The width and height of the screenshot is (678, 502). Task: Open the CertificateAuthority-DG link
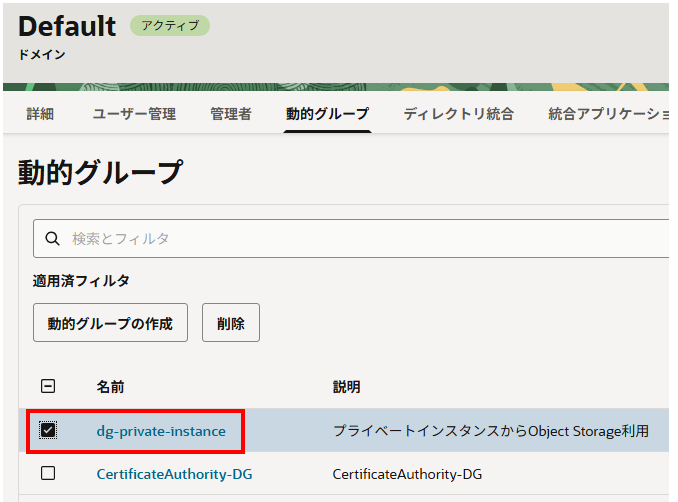point(174,473)
